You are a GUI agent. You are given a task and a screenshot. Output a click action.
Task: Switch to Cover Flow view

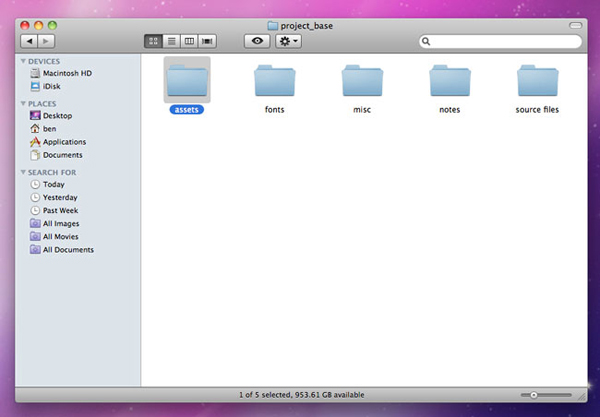[207, 41]
